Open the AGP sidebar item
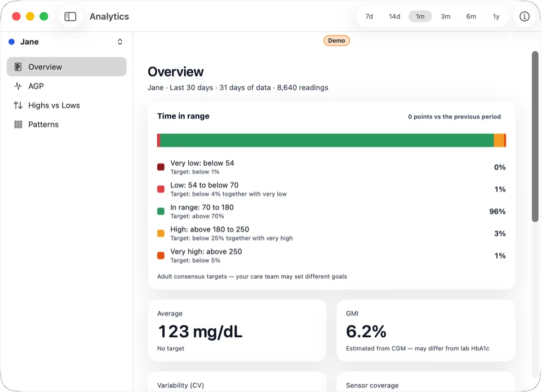The image size is (541, 392). tap(66, 86)
